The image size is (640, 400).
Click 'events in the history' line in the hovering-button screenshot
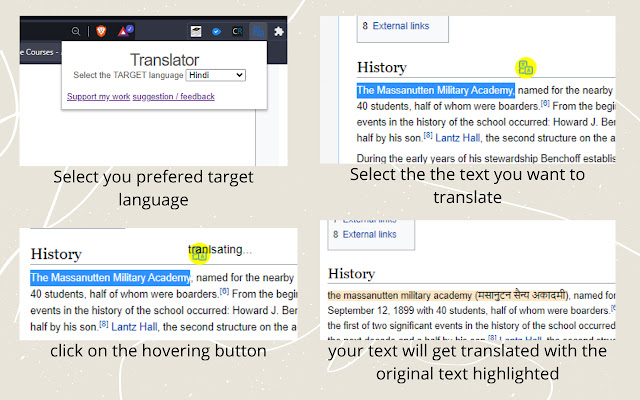164,311
